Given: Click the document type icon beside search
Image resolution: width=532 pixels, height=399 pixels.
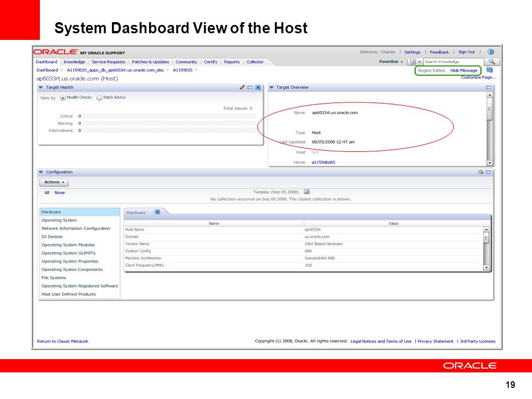Looking at the screenshot, I should pos(413,62).
